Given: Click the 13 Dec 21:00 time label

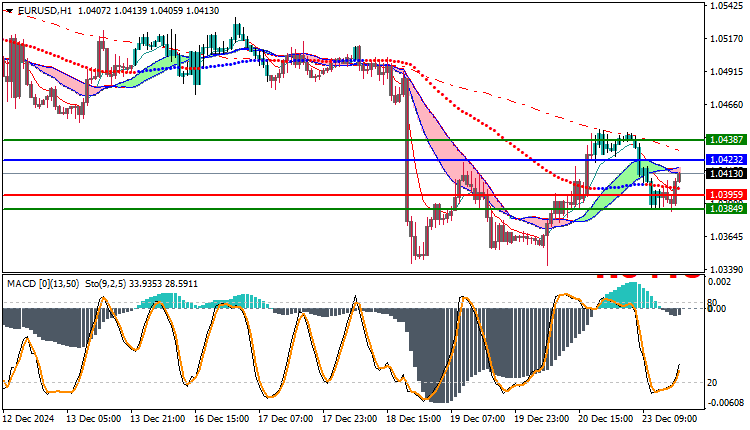Looking at the screenshot, I should [158, 419].
